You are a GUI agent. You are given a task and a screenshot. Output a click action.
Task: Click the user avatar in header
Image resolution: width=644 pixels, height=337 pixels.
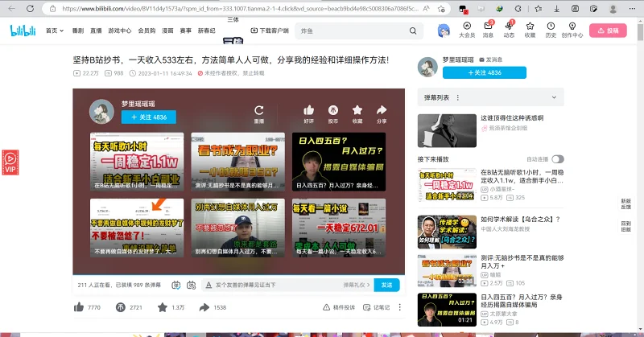[x=444, y=31]
